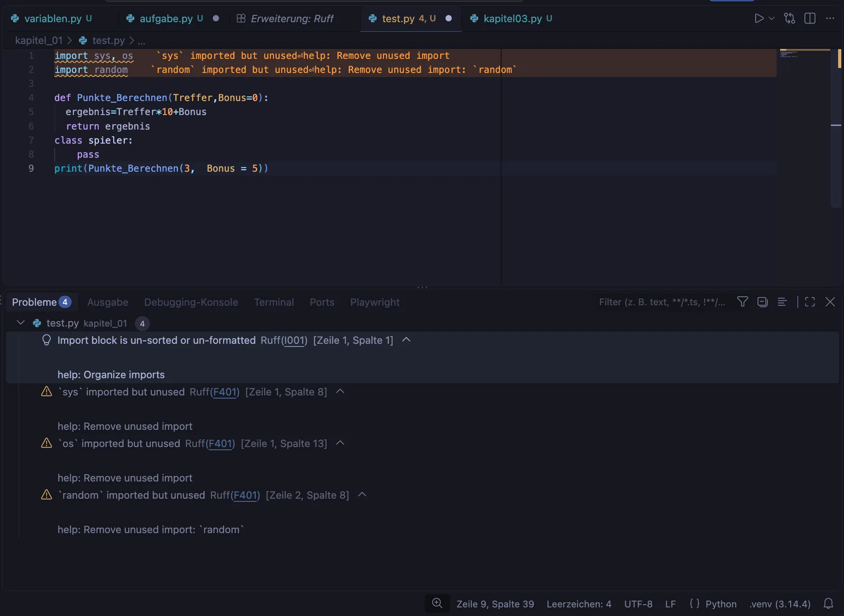Click the zoom magnifier status bar icon

tap(437, 603)
